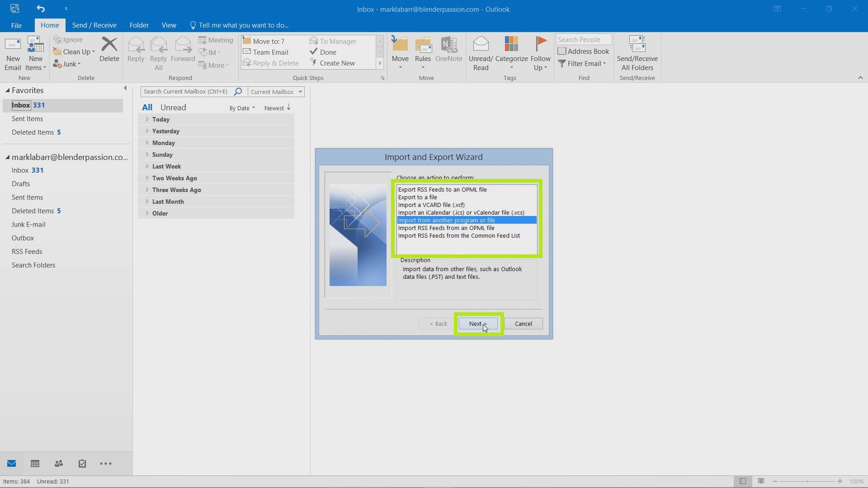Toggle the Unread mail filter tab
Viewport: 868px width, 488px height.
tap(173, 107)
